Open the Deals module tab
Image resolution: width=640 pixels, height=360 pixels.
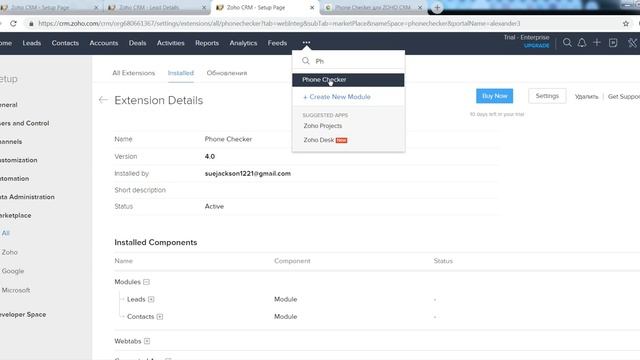tap(137, 43)
